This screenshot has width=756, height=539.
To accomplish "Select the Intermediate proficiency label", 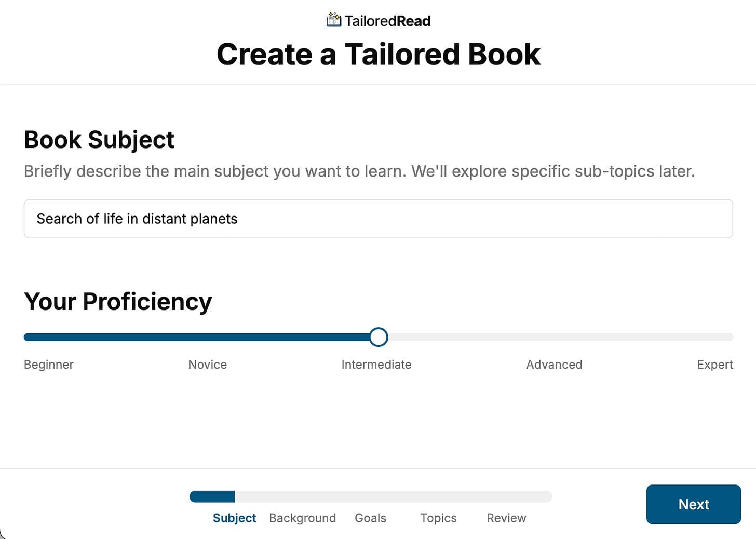I will click(376, 365).
